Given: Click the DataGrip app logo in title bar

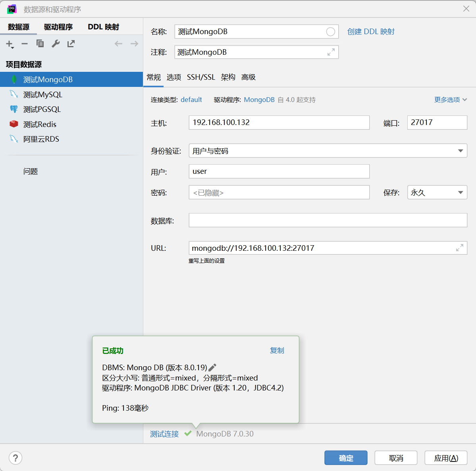Looking at the screenshot, I should [x=12, y=9].
